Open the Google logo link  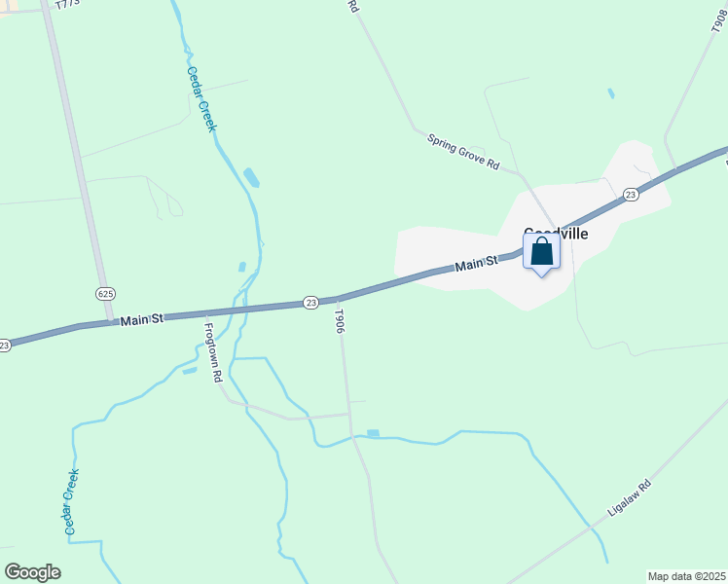[x=32, y=572]
